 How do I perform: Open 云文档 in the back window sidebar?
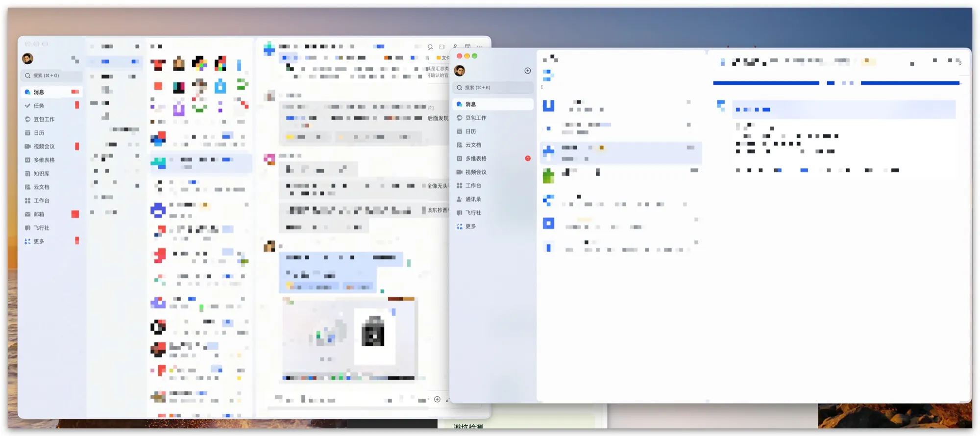[51, 187]
